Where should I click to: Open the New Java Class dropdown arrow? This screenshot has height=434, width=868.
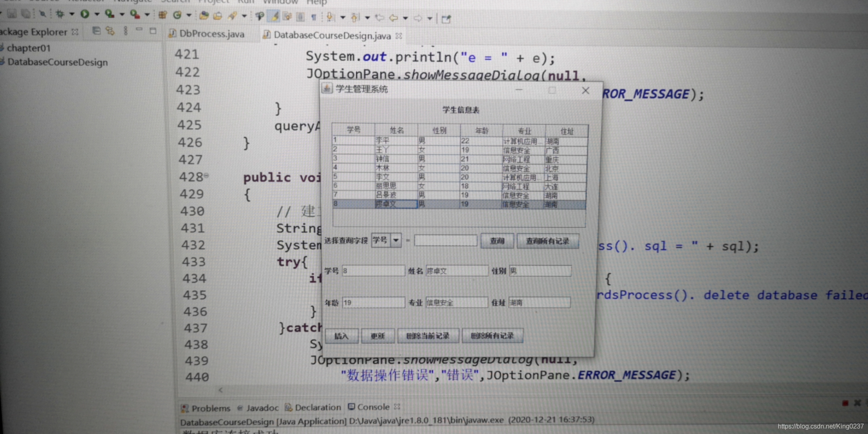[x=189, y=15]
